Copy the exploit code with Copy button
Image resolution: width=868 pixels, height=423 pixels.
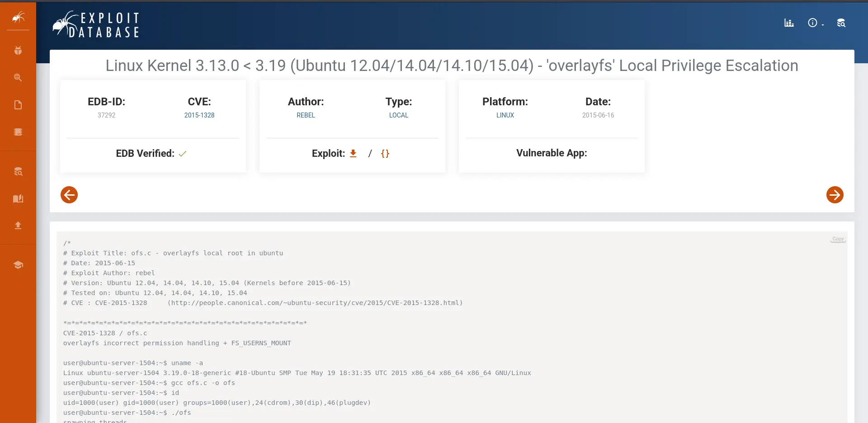click(x=838, y=239)
